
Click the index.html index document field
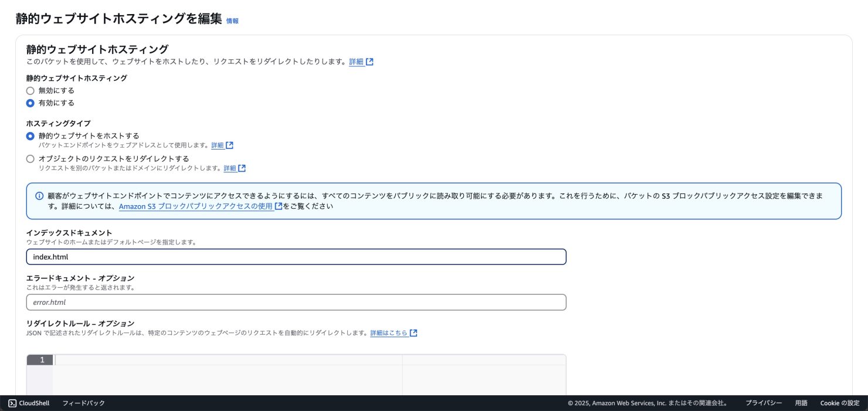(x=296, y=257)
